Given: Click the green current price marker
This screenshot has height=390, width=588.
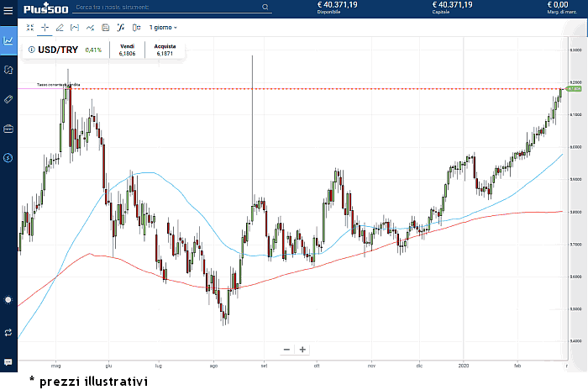Looking at the screenshot, I should (x=575, y=88).
